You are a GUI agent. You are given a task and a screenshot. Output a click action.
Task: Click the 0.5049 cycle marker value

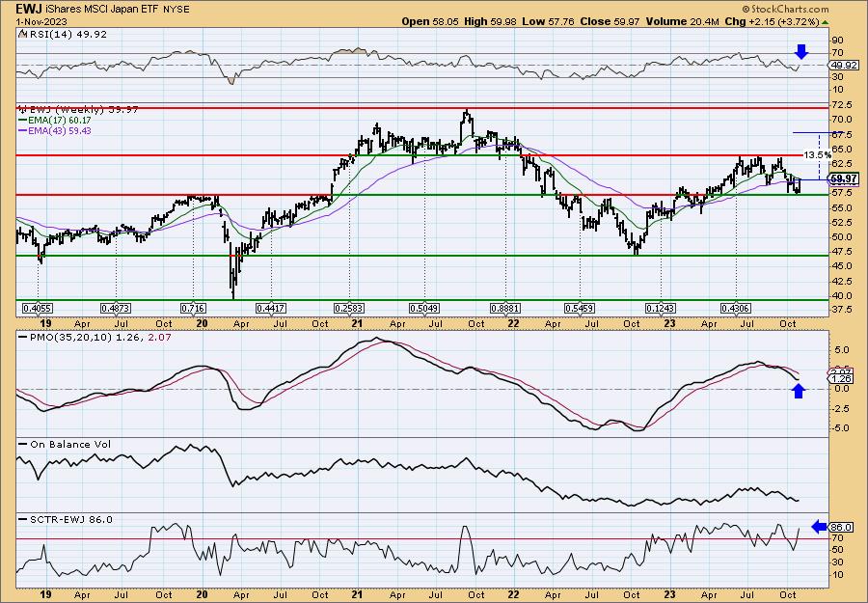[x=424, y=309]
